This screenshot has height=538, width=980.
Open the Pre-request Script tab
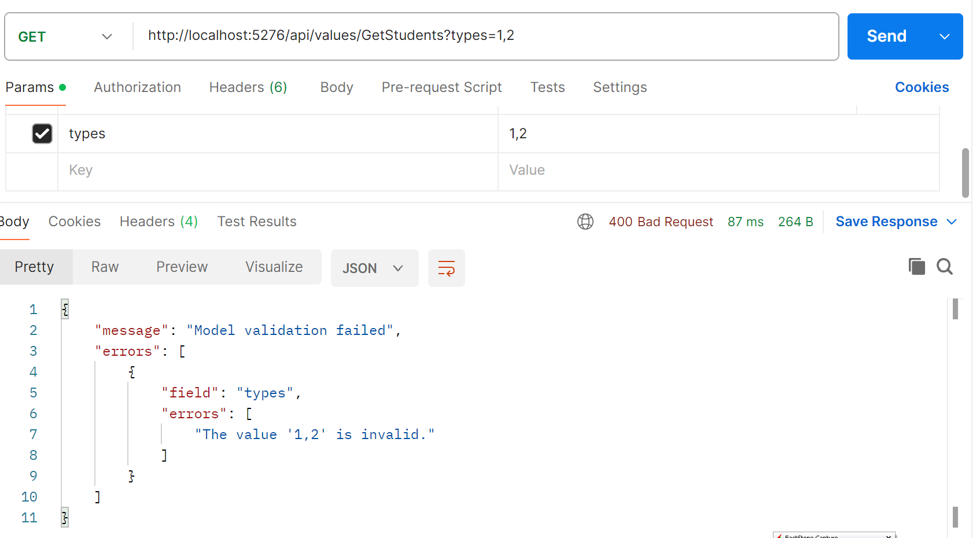(441, 87)
